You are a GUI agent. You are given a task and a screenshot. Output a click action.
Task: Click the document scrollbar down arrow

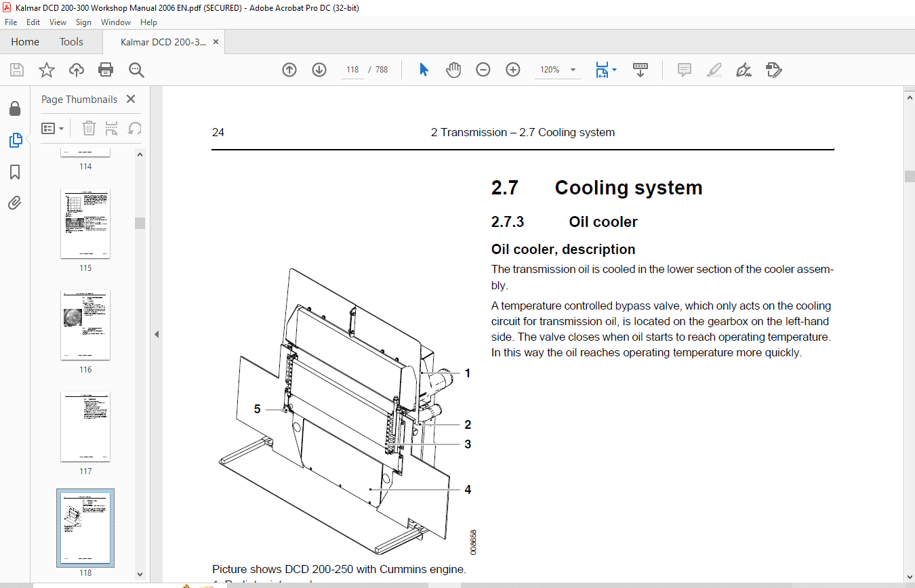[910, 576]
